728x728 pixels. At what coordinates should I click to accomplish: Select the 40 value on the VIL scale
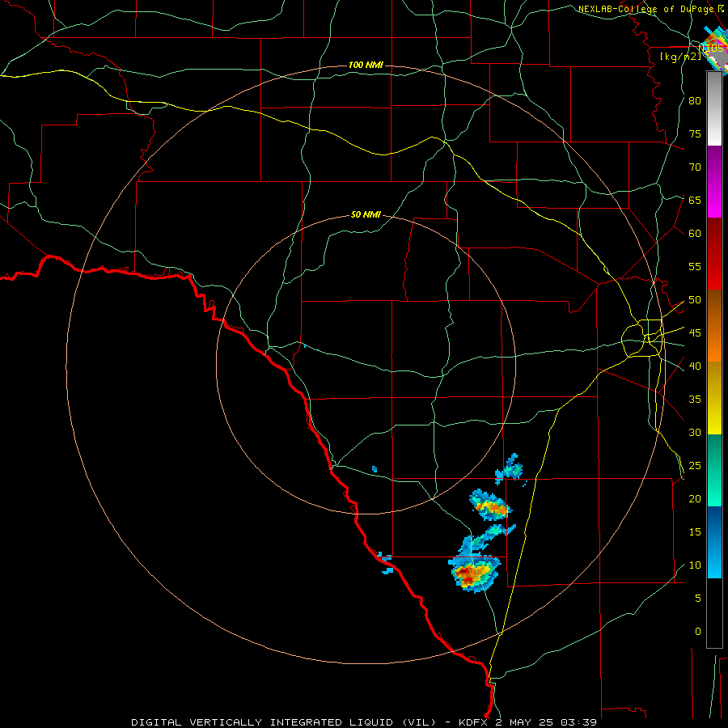click(695, 366)
